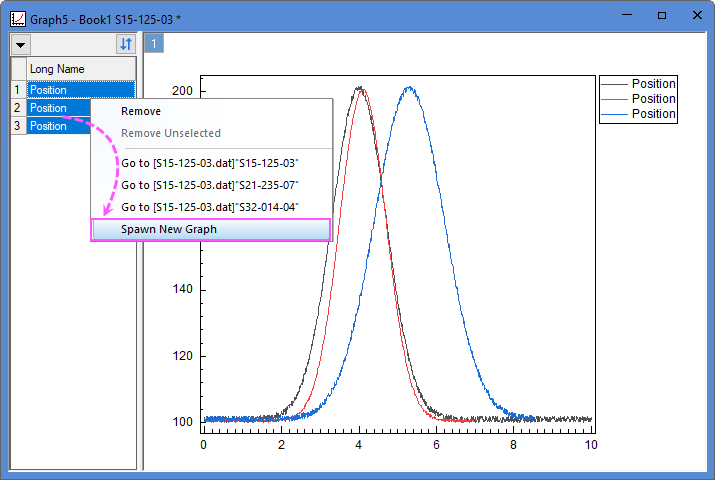715x480 pixels.
Task: Maximize the Graph5 window
Action: pyautogui.click(x=662, y=15)
